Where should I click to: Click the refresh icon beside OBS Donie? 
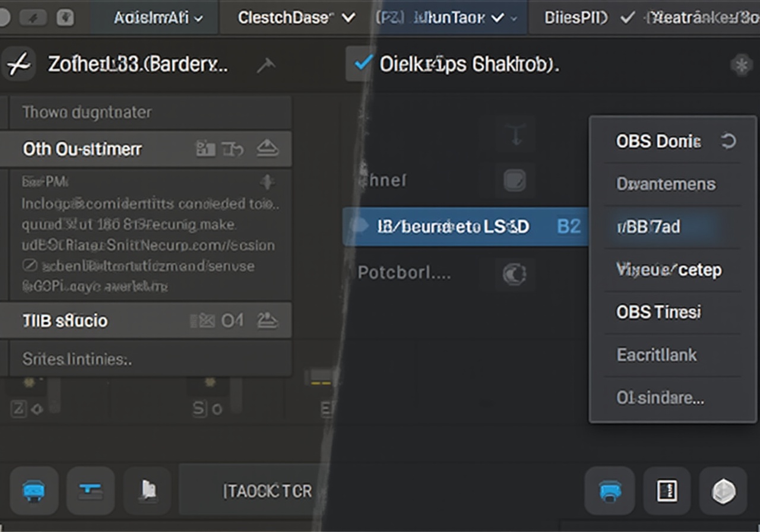pos(728,141)
